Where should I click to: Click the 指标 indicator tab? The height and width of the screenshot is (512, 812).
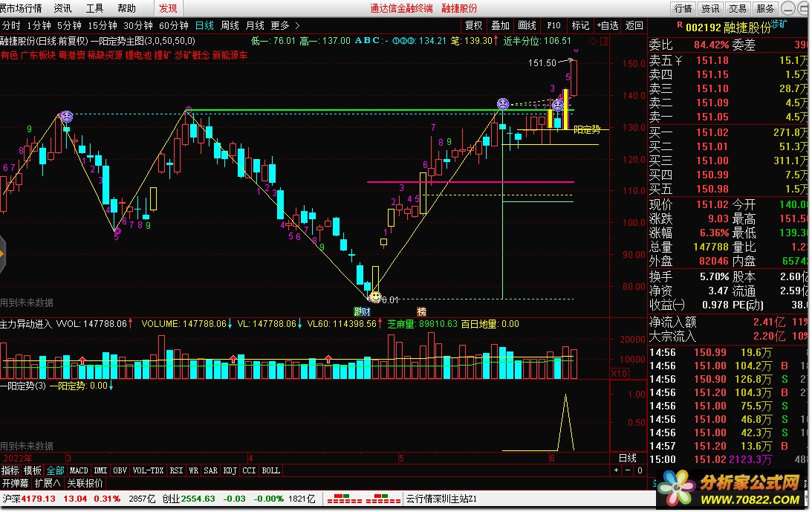(x=10, y=470)
